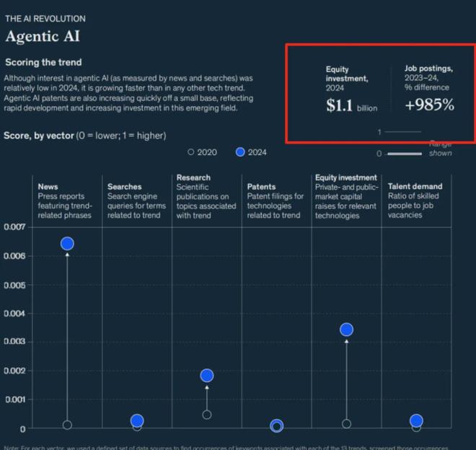Click the Scoring the trend heading
Screen dimensions: 476x450
(x=43, y=62)
